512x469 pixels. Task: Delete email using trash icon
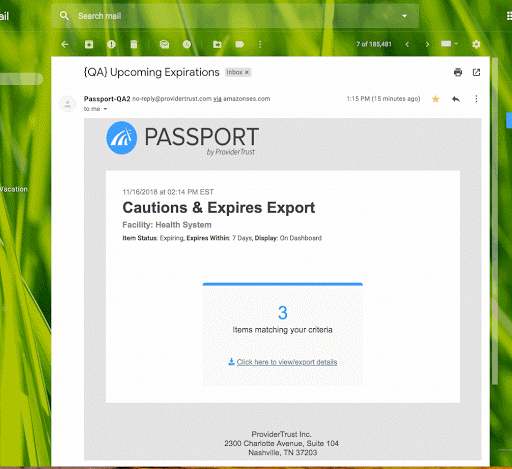[134, 44]
